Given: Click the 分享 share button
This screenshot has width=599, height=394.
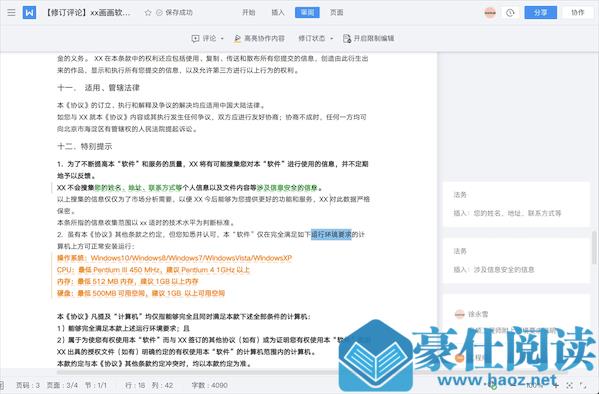Looking at the screenshot, I should click(541, 13).
